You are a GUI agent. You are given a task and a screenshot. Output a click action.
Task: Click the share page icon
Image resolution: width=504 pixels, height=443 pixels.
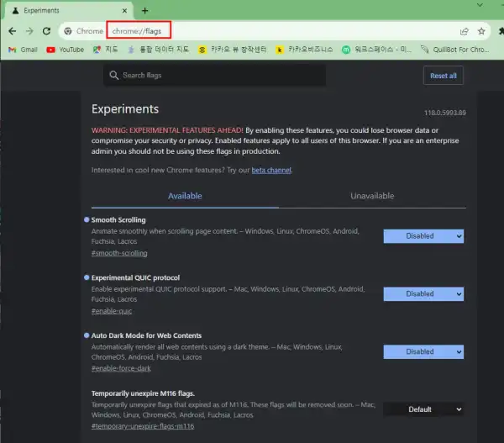click(464, 31)
